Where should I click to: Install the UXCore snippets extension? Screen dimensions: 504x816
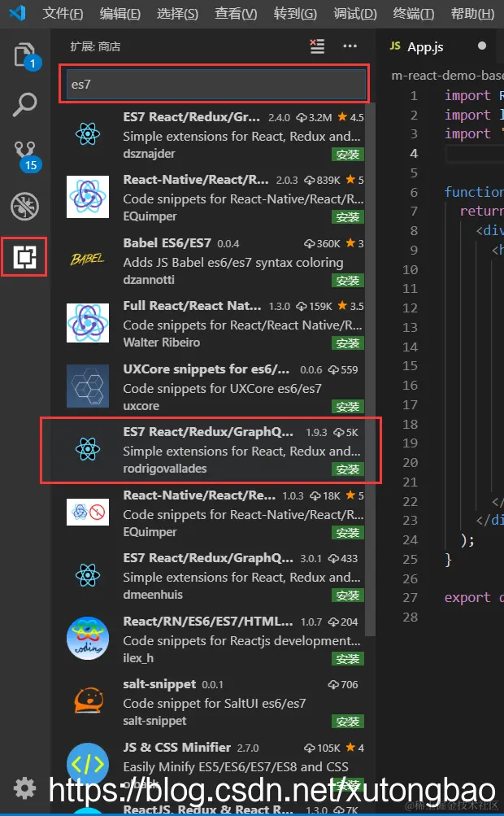tap(348, 407)
